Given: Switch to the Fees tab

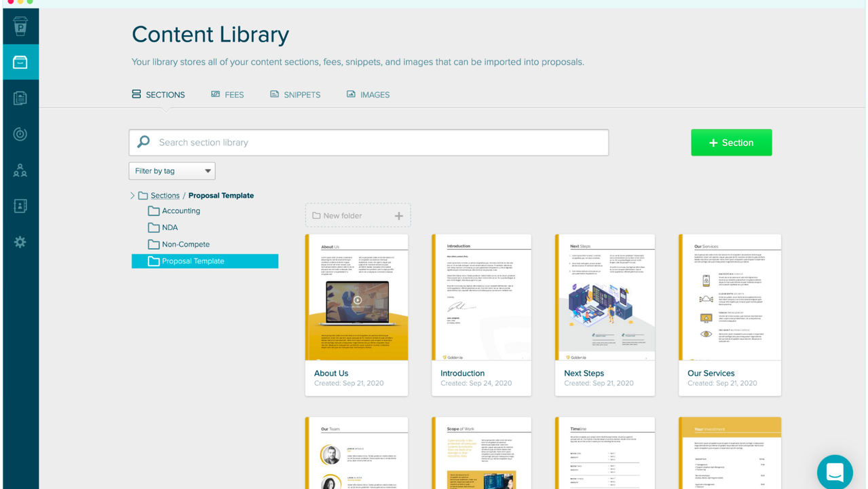Looking at the screenshot, I should [227, 94].
